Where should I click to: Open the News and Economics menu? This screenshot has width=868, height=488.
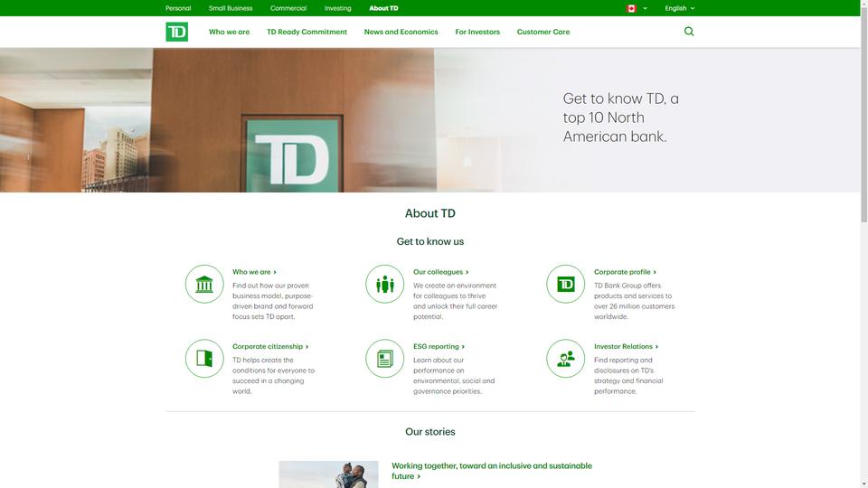[401, 33]
